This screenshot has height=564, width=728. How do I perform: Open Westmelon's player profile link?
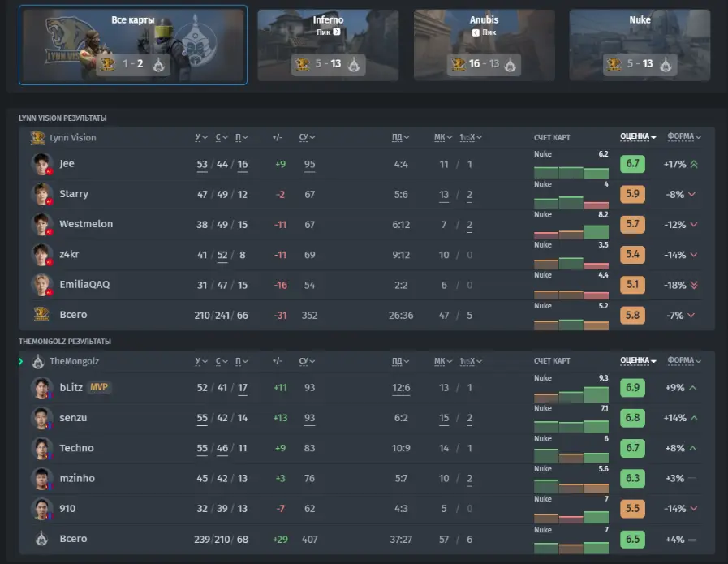tap(86, 224)
